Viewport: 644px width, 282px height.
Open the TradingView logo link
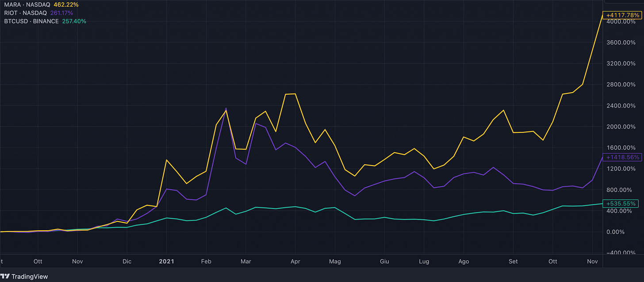click(25, 277)
